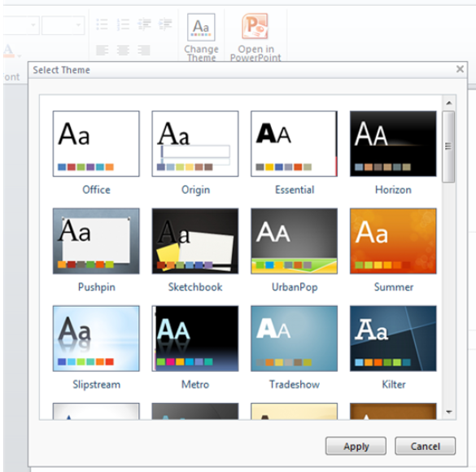Click the theme list scrollbar thumb
Image resolution: width=476 pixels, height=472 pixels.
pos(448,146)
